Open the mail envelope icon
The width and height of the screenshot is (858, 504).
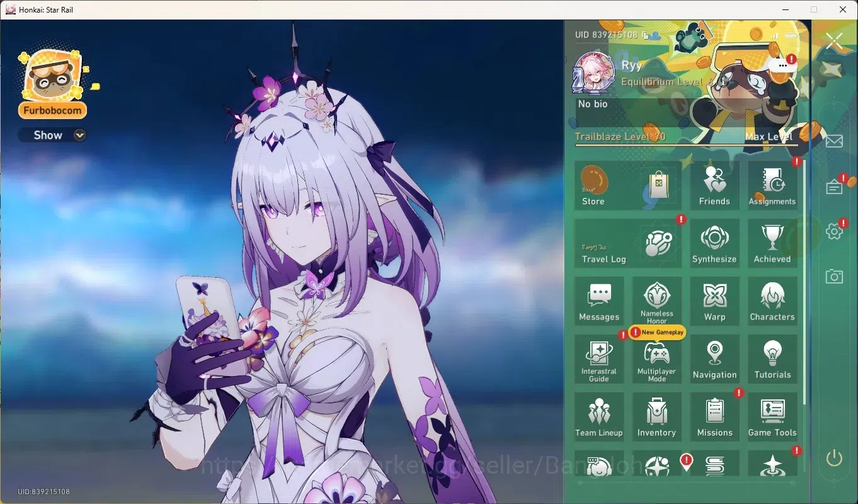click(834, 140)
